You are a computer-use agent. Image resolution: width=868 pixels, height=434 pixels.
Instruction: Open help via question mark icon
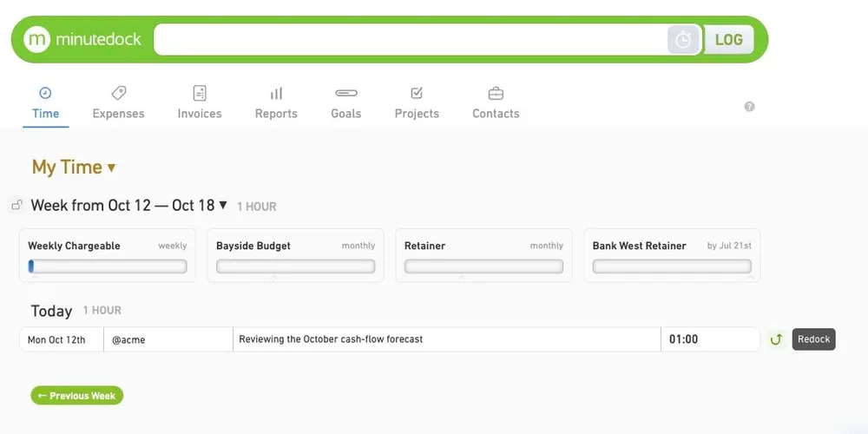tap(750, 107)
